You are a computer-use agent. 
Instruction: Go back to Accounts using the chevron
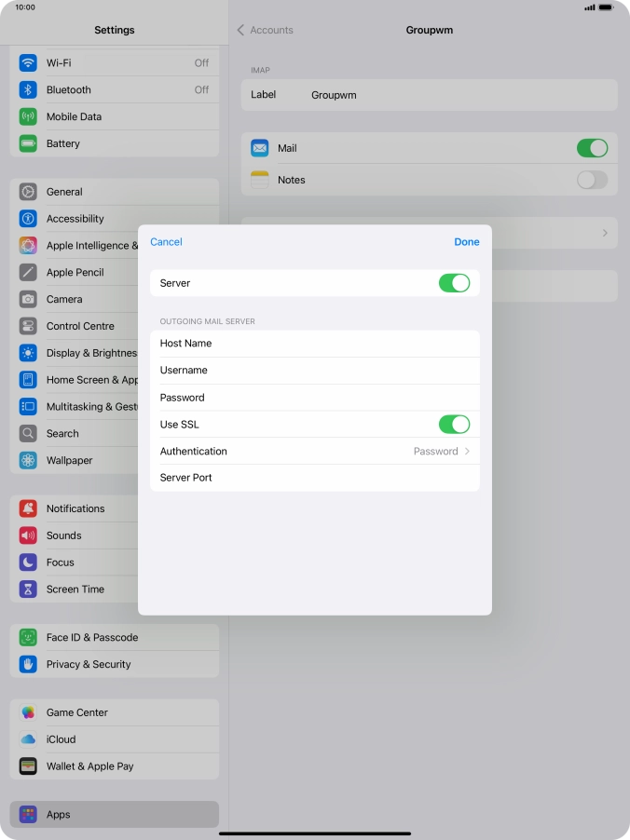(240, 31)
